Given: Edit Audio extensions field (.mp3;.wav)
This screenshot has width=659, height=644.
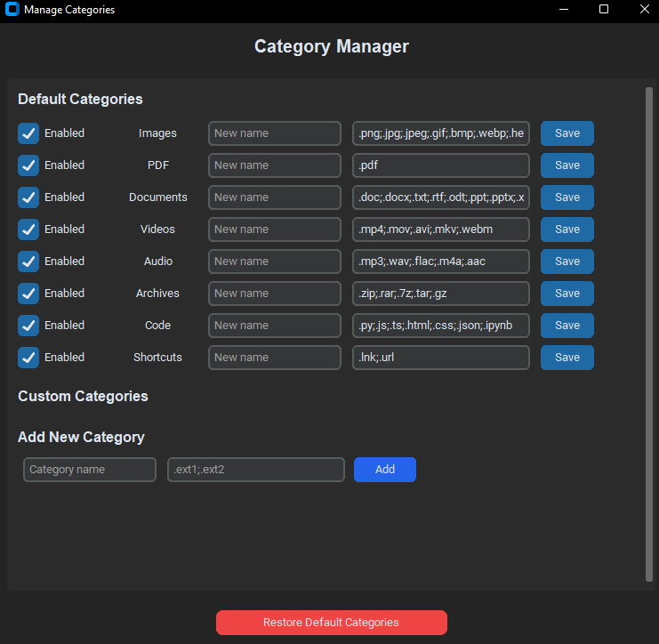Looking at the screenshot, I should coord(441,261).
